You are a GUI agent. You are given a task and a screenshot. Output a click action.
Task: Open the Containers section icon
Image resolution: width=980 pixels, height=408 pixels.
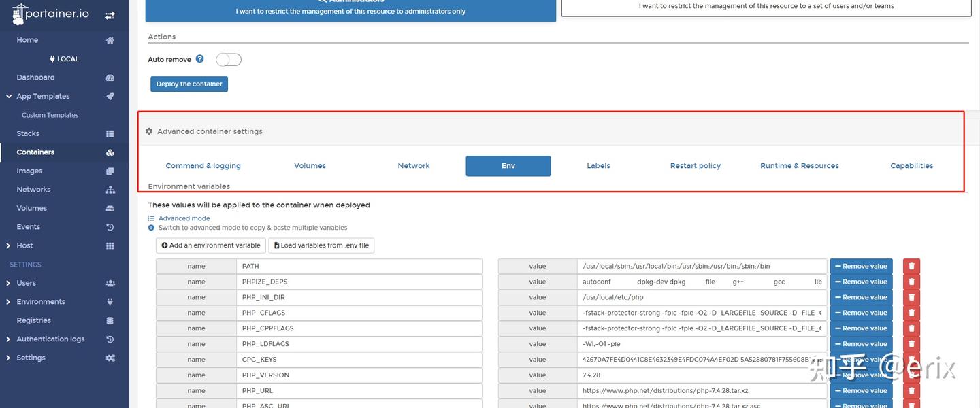point(108,151)
